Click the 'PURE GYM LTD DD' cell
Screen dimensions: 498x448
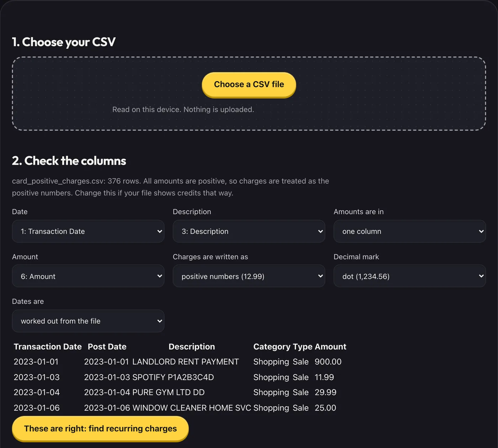tap(169, 393)
